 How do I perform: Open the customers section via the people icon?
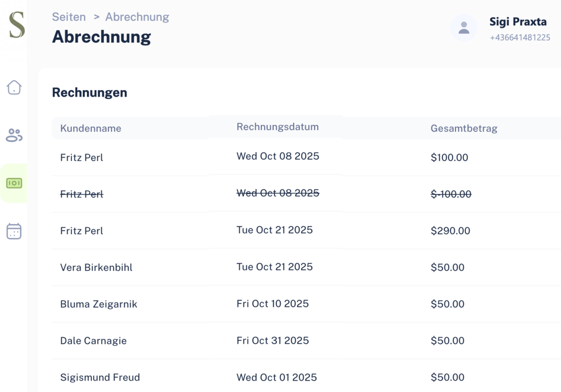tap(14, 135)
